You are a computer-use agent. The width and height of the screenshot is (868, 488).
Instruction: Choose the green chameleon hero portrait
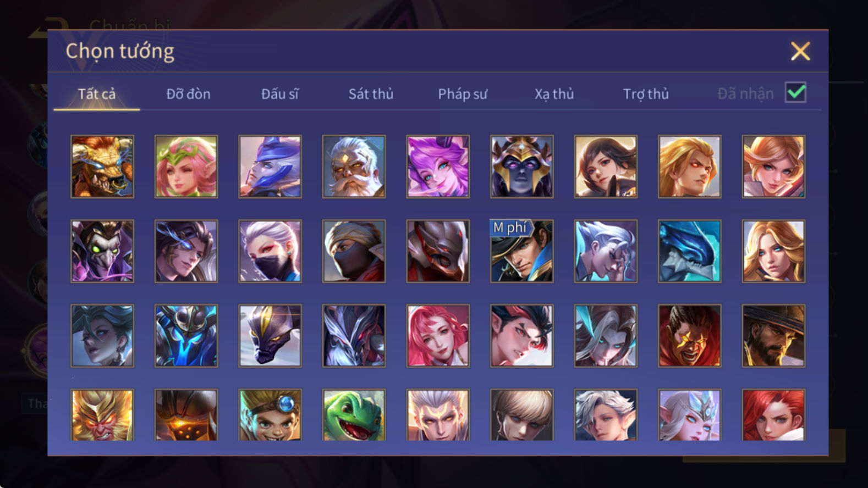click(354, 415)
